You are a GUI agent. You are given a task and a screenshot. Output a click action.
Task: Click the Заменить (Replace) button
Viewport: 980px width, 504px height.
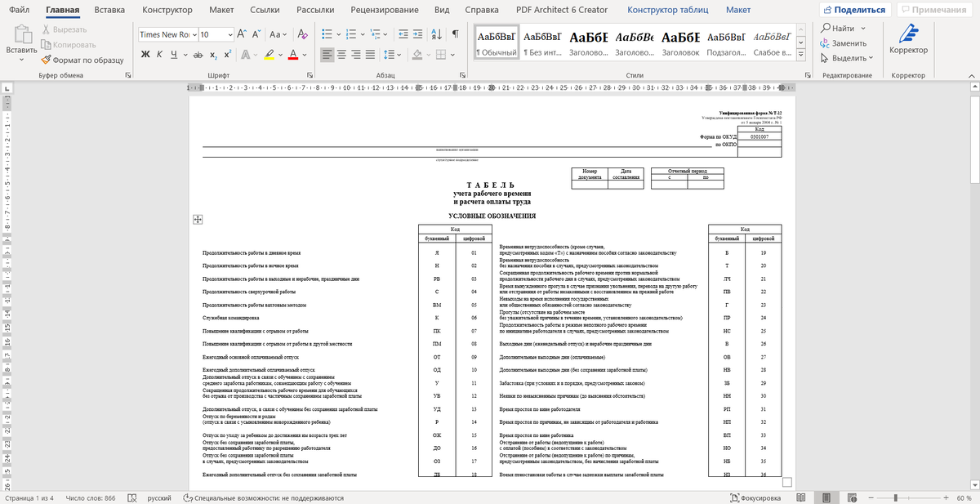click(843, 43)
